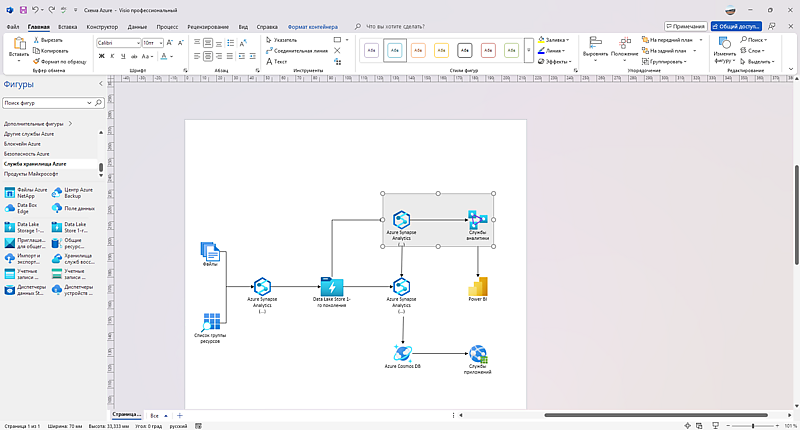Click the bulleted list icon
The image size is (800, 430).
pyautogui.click(x=231, y=43)
